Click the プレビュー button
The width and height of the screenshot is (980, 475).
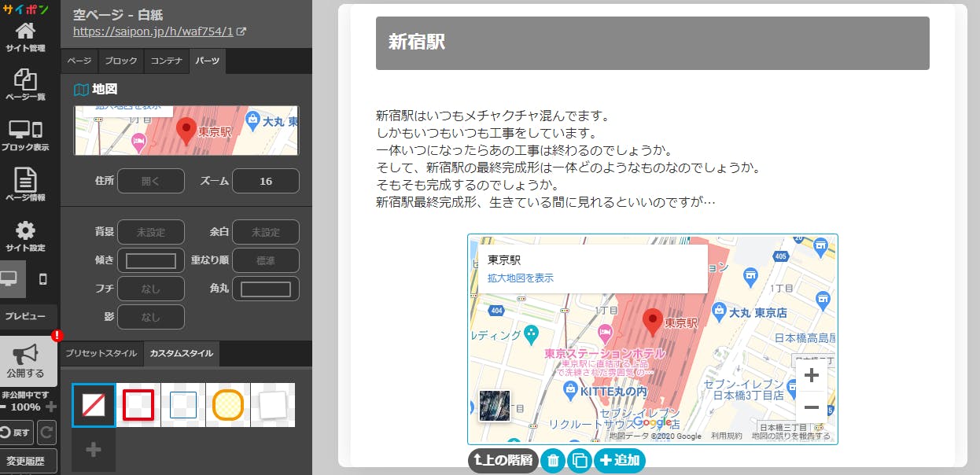pyautogui.click(x=26, y=316)
